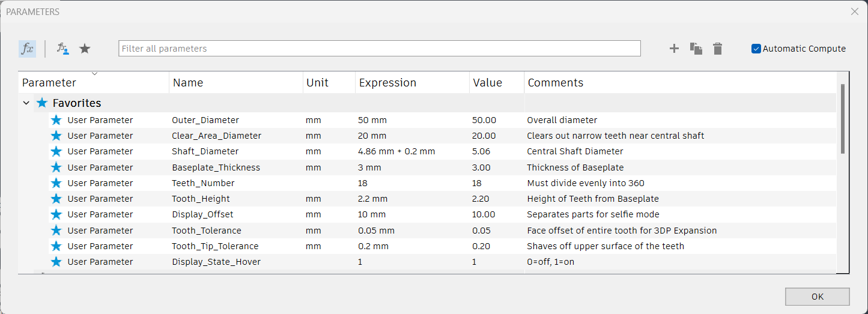Add a new user parameter plus icon
This screenshot has width=868, height=314.
tap(674, 49)
